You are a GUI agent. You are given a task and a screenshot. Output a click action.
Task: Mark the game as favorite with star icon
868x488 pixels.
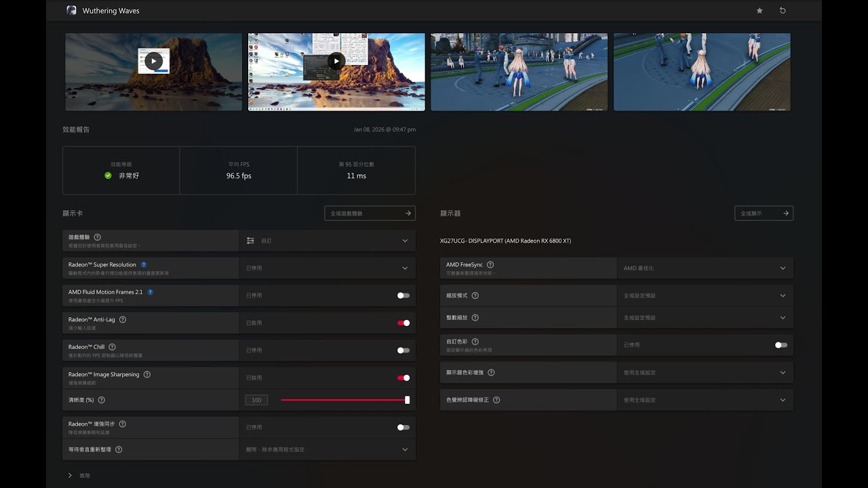759,11
